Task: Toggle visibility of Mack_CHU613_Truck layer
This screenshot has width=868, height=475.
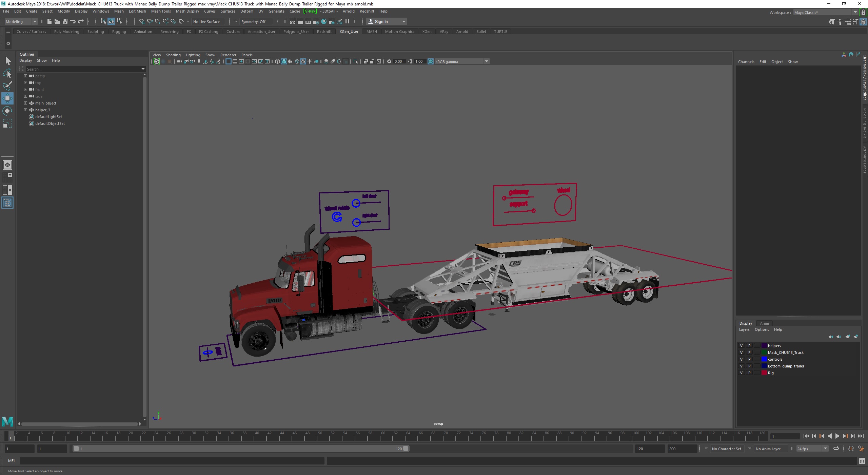Action: (741, 353)
